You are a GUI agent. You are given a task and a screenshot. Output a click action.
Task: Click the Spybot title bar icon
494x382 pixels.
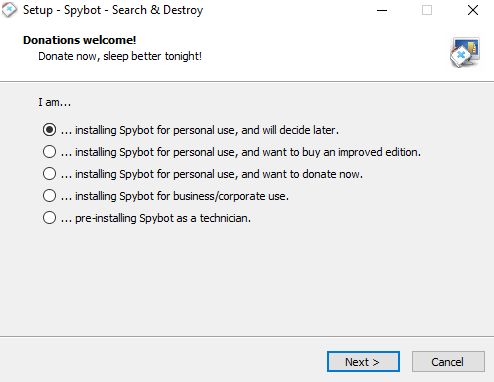(x=9, y=10)
